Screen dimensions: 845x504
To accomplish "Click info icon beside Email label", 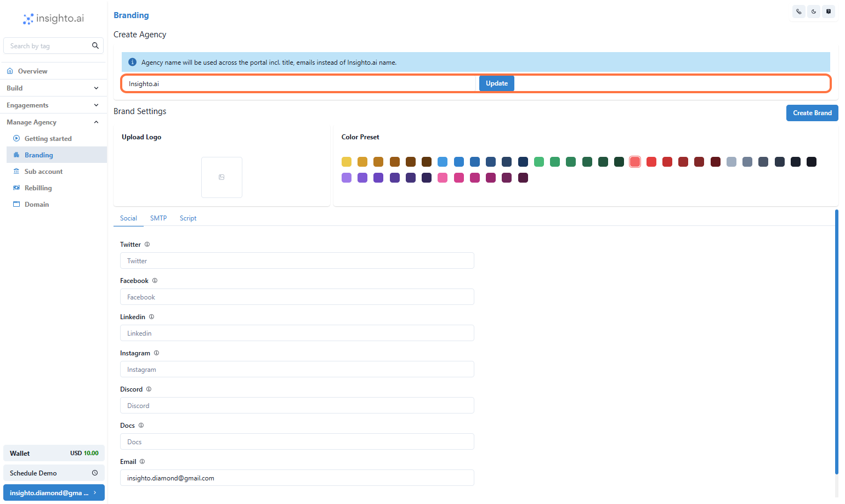I will point(142,462).
